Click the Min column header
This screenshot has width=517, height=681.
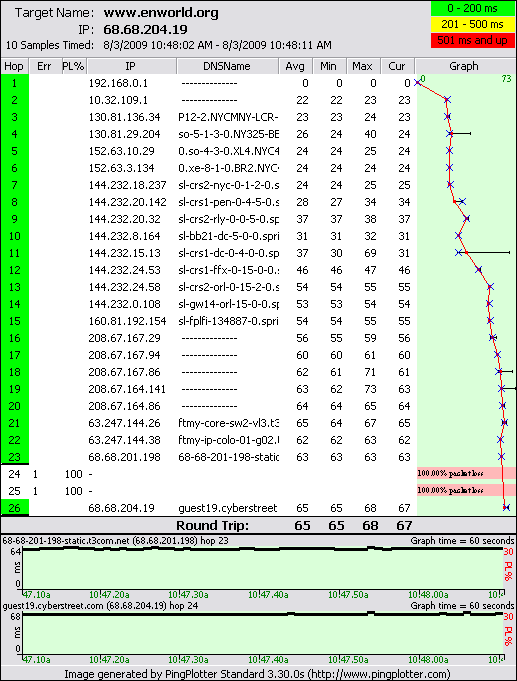[x=329, y=66]
